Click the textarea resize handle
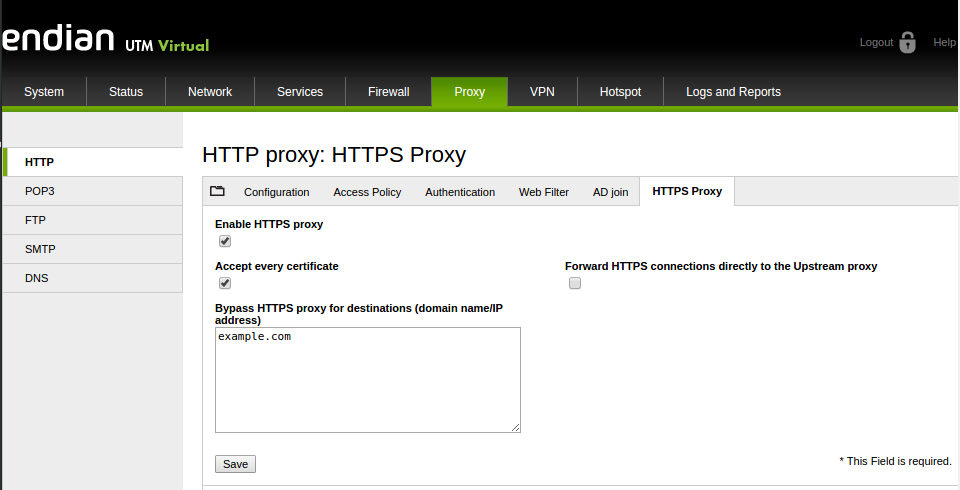The image size is (960, 490). tap(516, 428)
